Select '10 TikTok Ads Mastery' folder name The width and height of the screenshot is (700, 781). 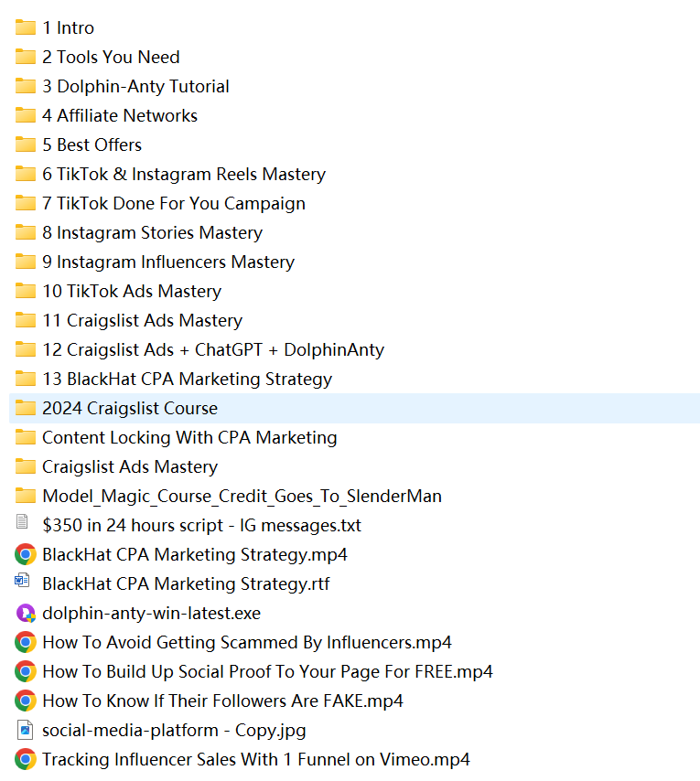click(132, 292)
